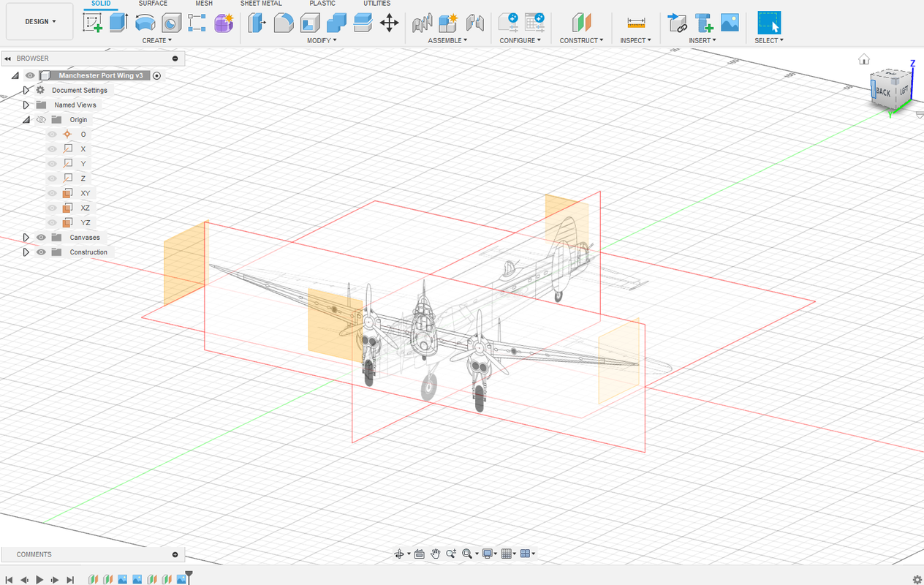Image resolution: width=924 pixels, height=585 pixels.
Task: Collapse the Origin folder
Action: click(x=26, y=119)
